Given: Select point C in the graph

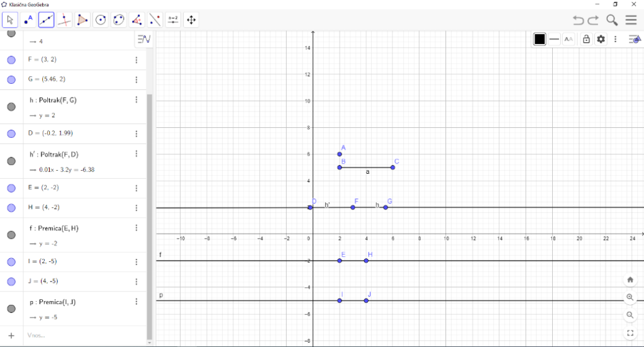Looking at the screenshot, I should tap(392, 168).
